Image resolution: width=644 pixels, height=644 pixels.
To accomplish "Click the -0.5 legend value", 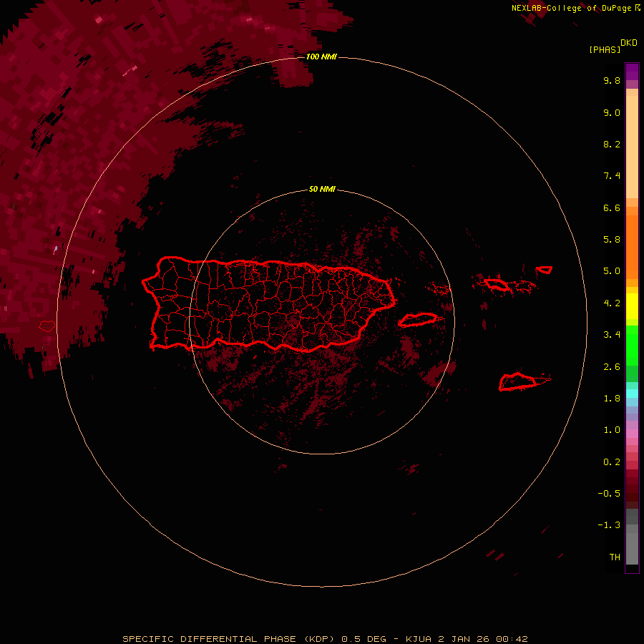I will 609,494.
